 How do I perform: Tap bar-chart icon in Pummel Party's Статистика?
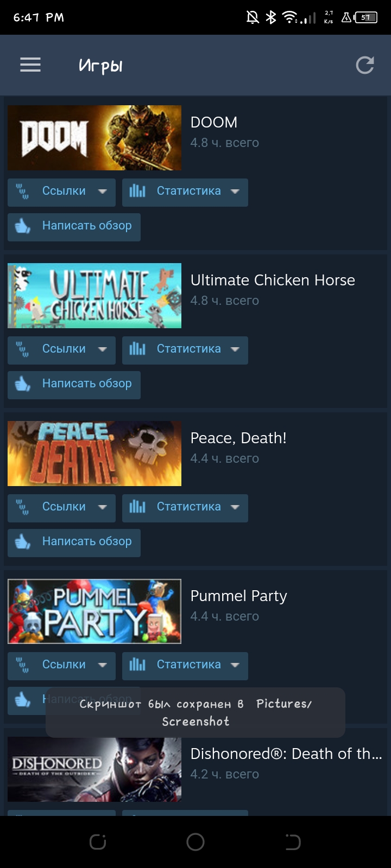click(137, 665)
